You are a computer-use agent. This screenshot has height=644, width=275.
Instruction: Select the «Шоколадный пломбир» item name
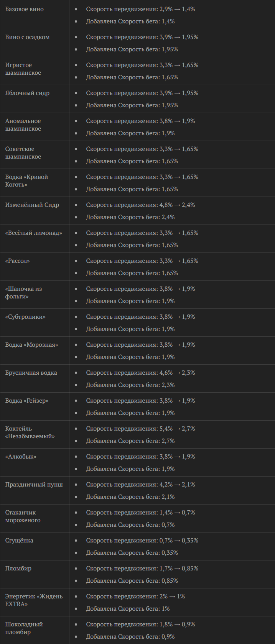(24, 628)
